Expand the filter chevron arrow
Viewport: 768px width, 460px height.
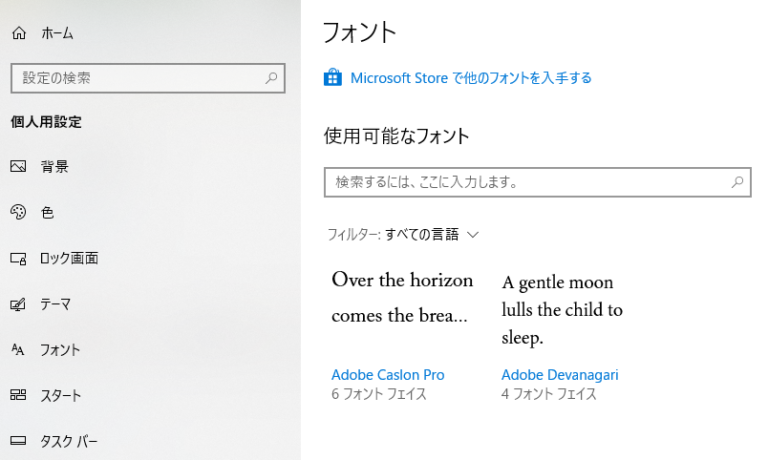pyautogui.click(x=473, y=235)
